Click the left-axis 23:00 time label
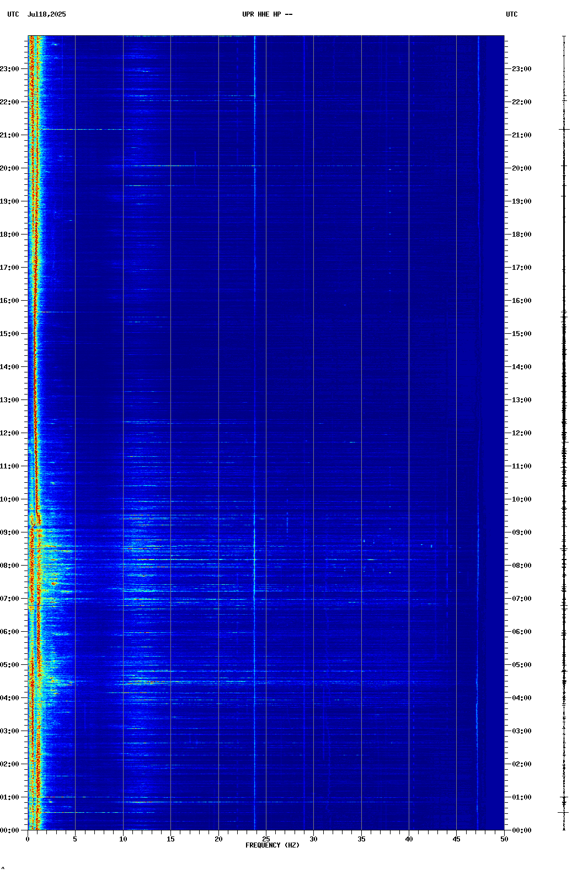 [x=9, y=69]
